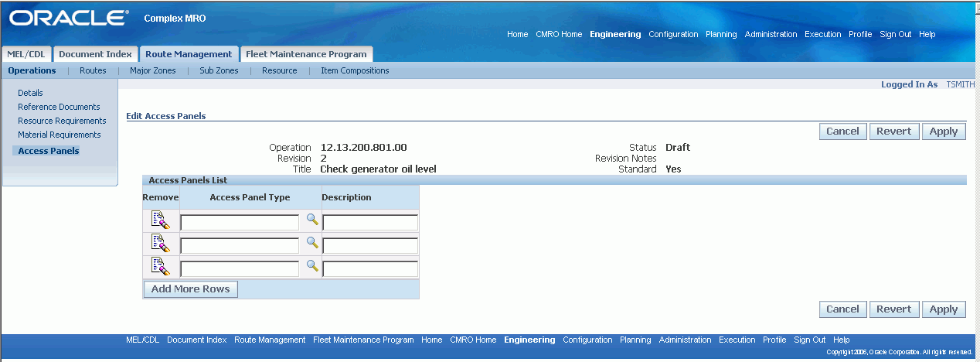This screenshot has width=980, height=362.
Task: Open the search lookup for the second Access Panel Type
Action: pos(312,243)
